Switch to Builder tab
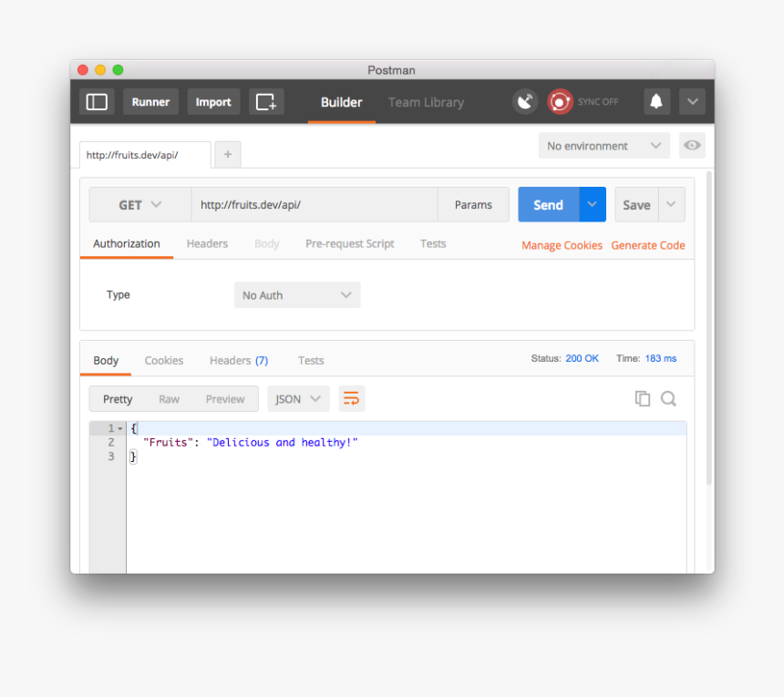The image size is (784, 697). pos(342,102)
